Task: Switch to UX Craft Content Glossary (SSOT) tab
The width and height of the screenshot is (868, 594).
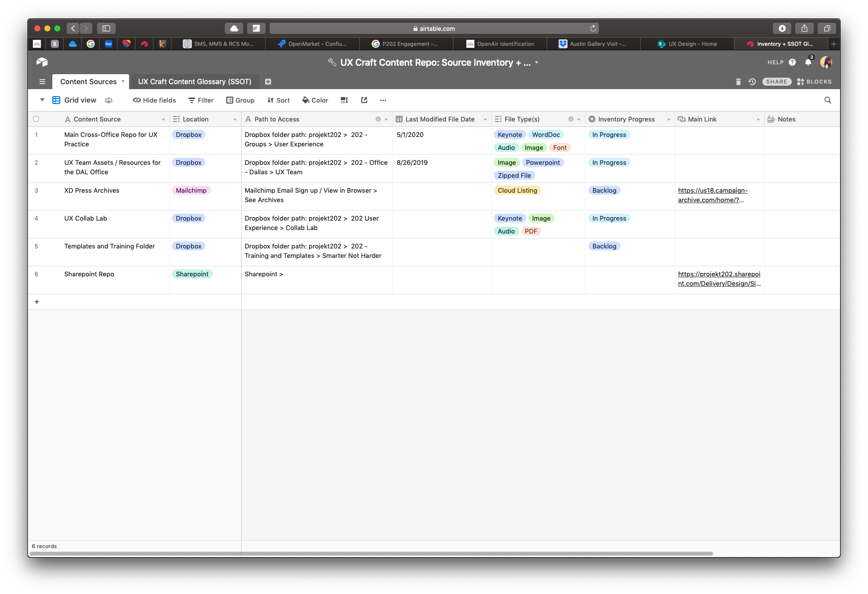Action: click(195, 82)
